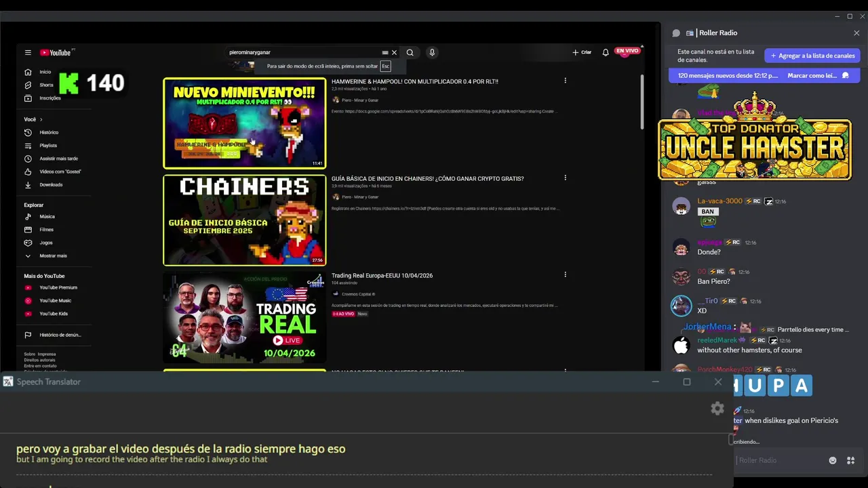Jump to 120 mensajes nuevos banner
This screenshot has height=488, width=868.
coord(728,76)
